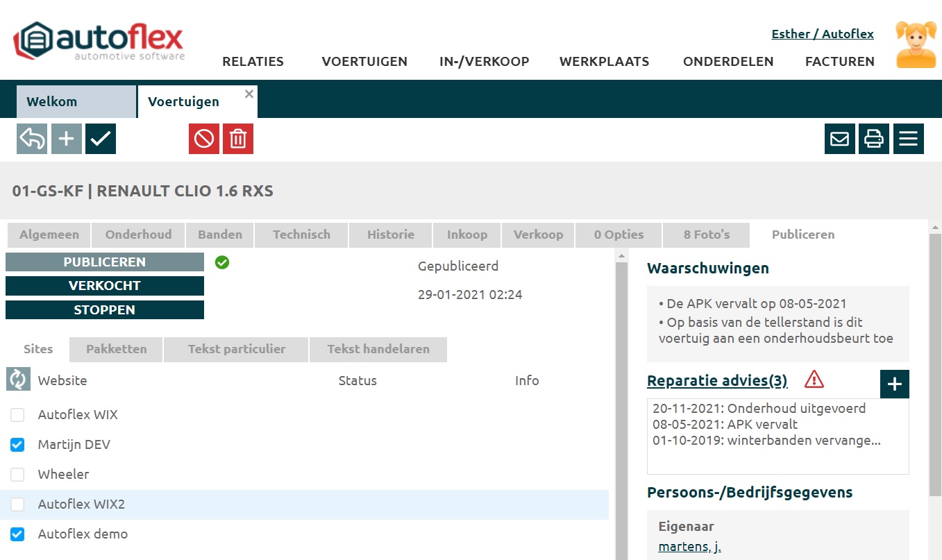Open the WERKPLAATS main menu
Image resolution: width=942 pixels, height=560 pixels.
tap(604, 62)
